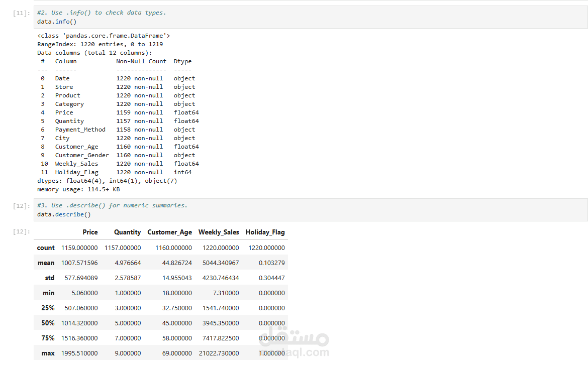Screen dimensions: 588x366
Task: Click the data.info() code cell
Action: 312,17
